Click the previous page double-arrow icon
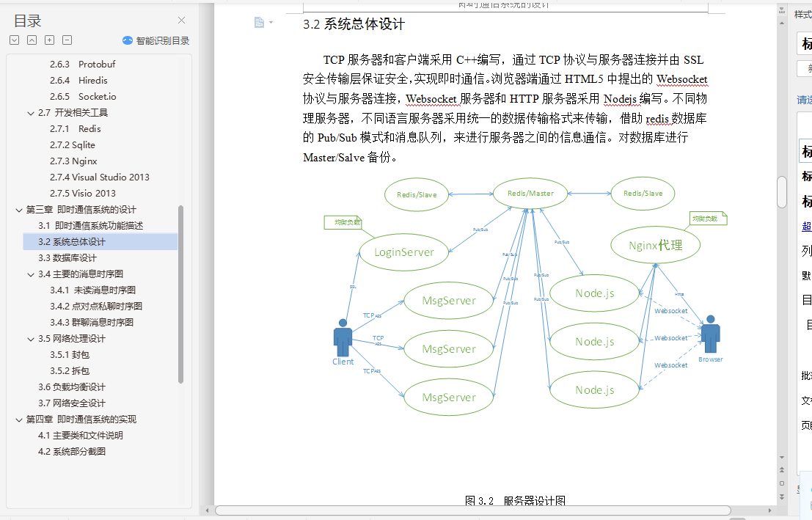Viewport: 812px width, 520px height. [782, 470]
